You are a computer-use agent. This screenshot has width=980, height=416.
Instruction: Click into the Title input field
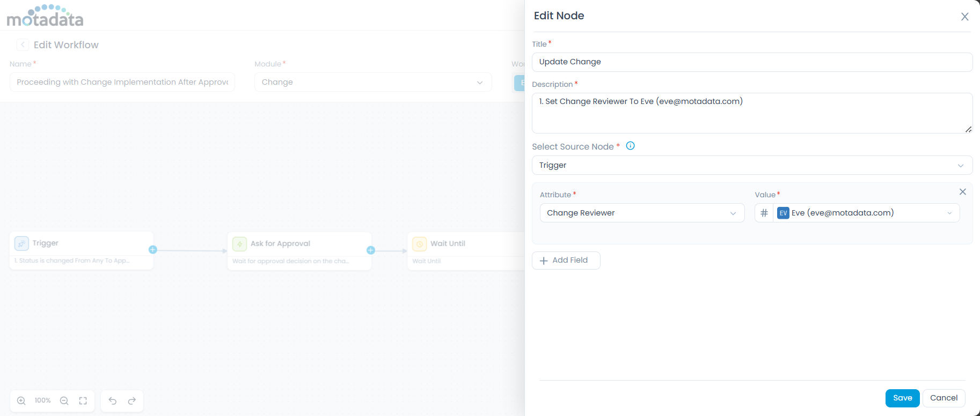tap(751, 62)
